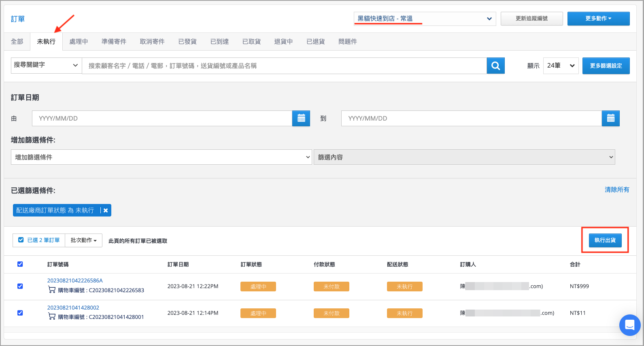Click the 執行出貨 button
The image size is (644, 346).
tap(605, 240)
